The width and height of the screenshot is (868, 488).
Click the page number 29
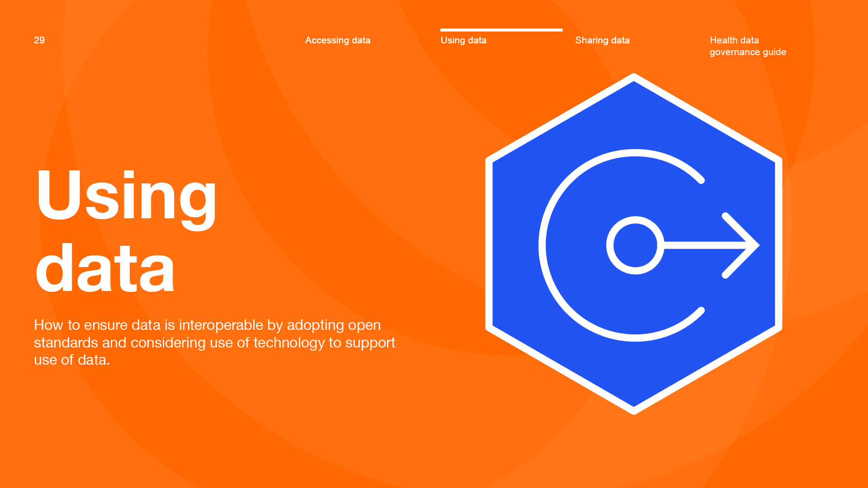39,40
